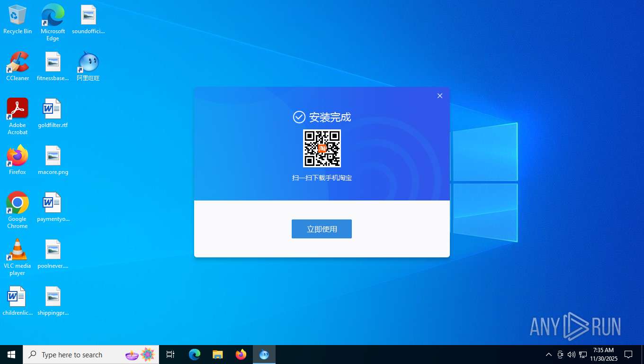Select the CCleaner desktop shortcut
The width and height of the screenshot is (644, 364).
18,66
